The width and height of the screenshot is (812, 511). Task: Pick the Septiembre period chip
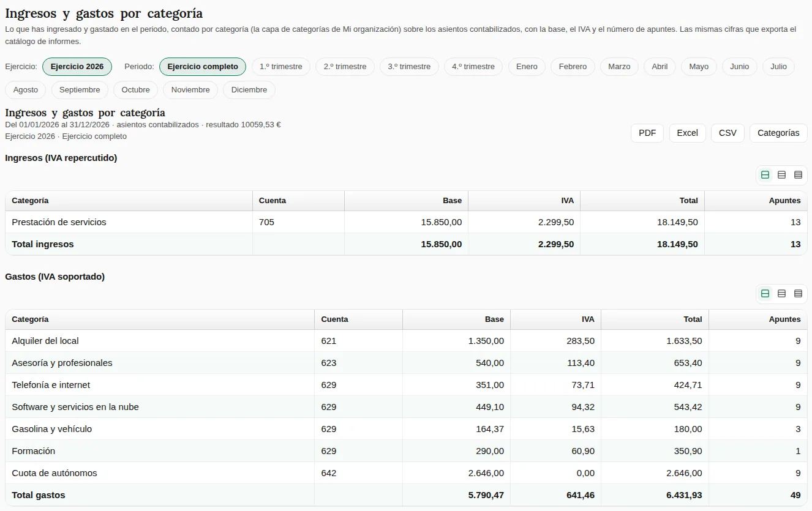coord(80,90)
